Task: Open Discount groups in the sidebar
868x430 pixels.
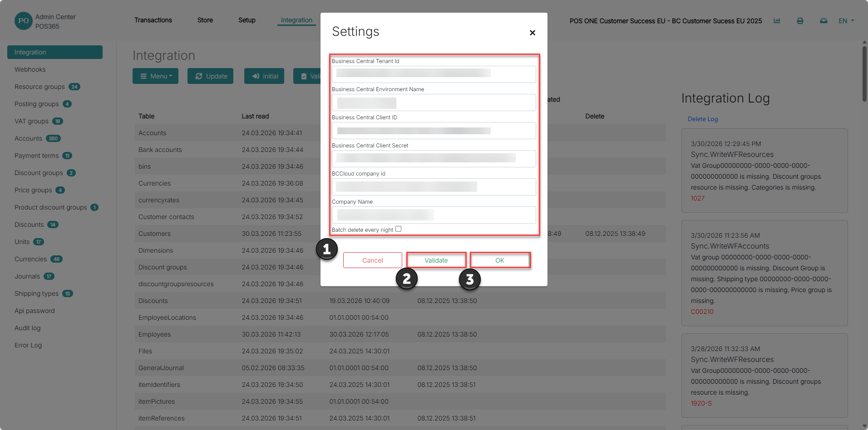Action: click(39, 173)
